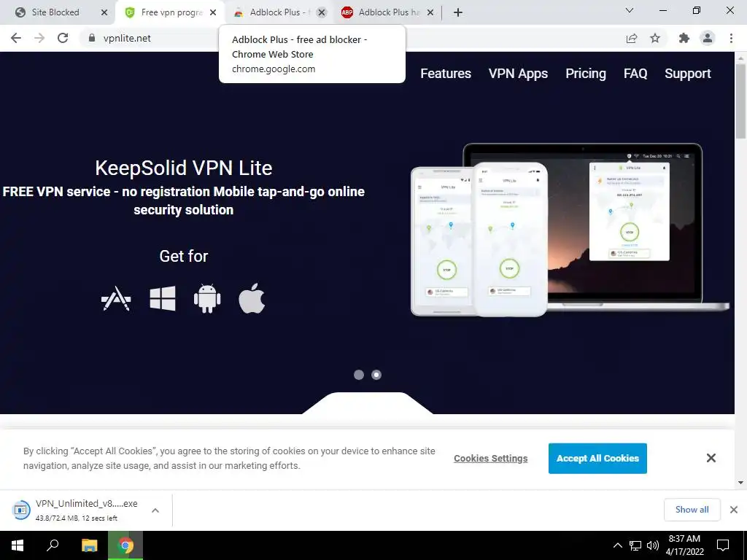Click the scrollbar up arrow

pos(740,58)
